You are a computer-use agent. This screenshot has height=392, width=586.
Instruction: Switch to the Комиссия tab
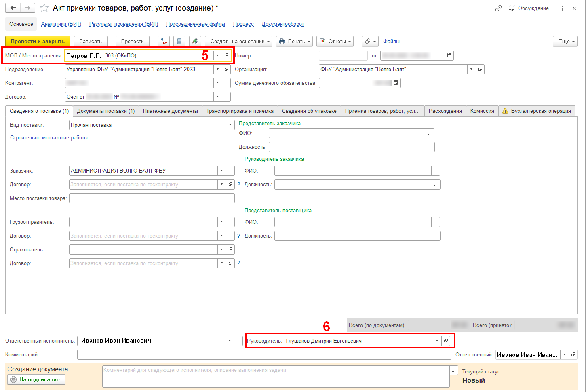[482, 111]
